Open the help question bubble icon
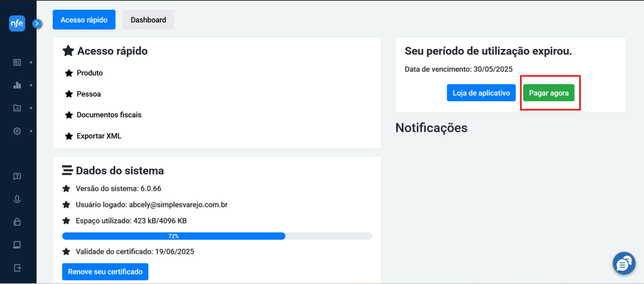Screen dimensions: 644x284 point(17,177)
